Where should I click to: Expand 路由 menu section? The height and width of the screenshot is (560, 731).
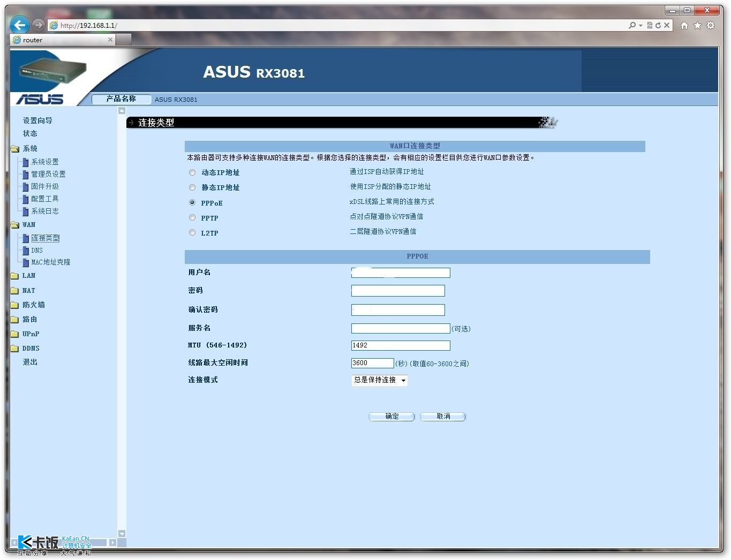[30, 319]
